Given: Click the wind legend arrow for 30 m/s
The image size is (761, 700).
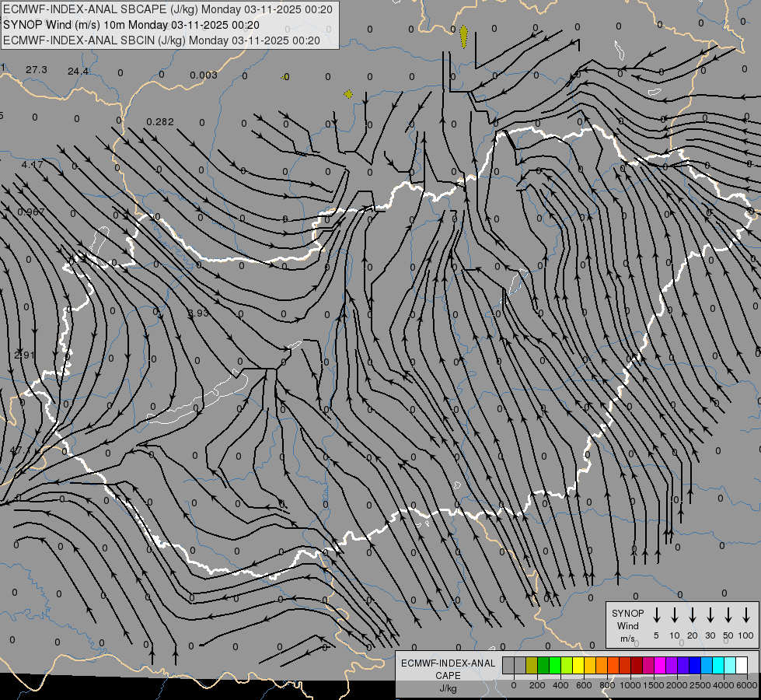Looking at the screenshot, I should pos(710,615).
